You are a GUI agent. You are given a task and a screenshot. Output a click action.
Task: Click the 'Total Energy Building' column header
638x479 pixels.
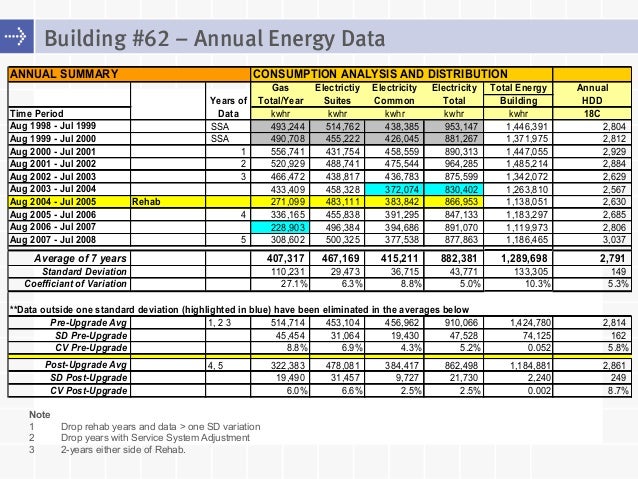click(518, 94)
